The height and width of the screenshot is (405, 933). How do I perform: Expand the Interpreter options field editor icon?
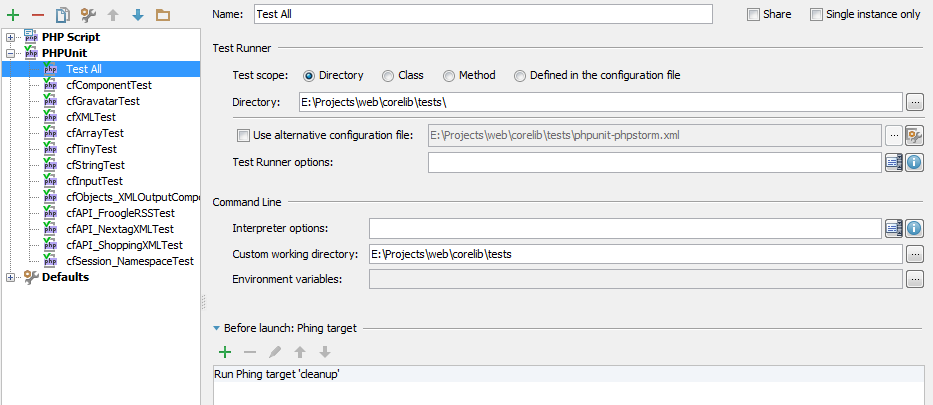tap(894, 228)
